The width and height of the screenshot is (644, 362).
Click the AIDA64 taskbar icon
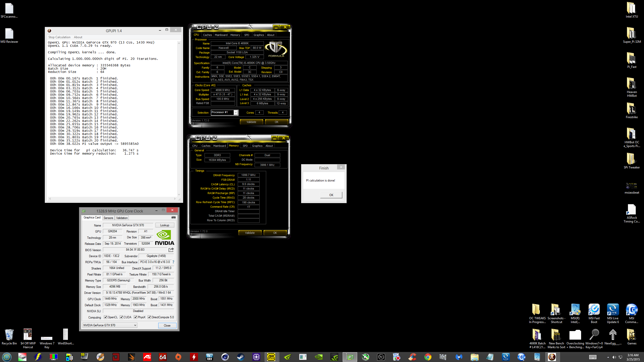[x=163, y=357]
